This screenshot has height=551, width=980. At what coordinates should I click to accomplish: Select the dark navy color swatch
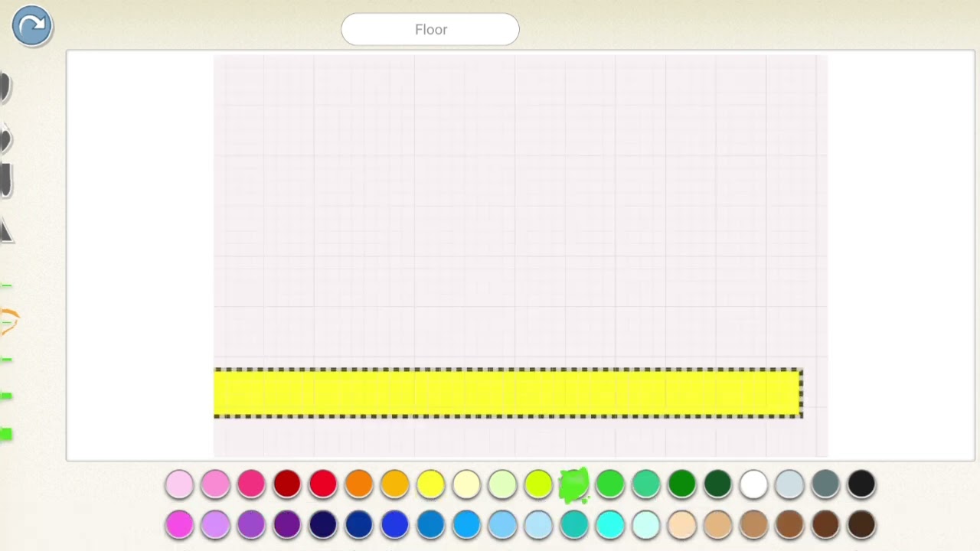tap(323, 525)
